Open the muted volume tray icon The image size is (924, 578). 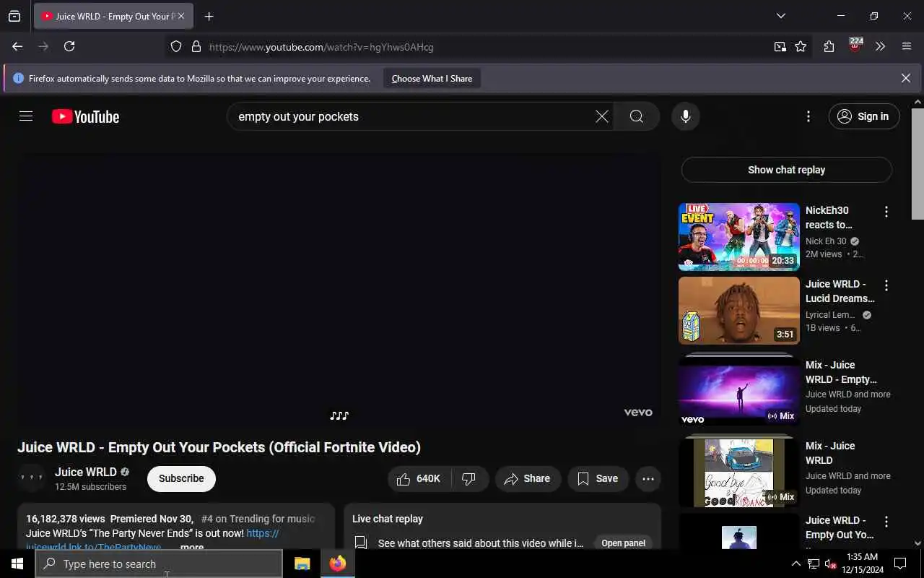coord(830,564)
